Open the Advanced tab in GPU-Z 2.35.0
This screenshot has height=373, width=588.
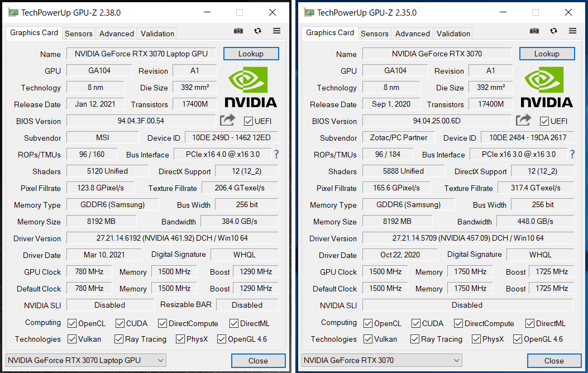pyautogui.click(x=413, y=34)
